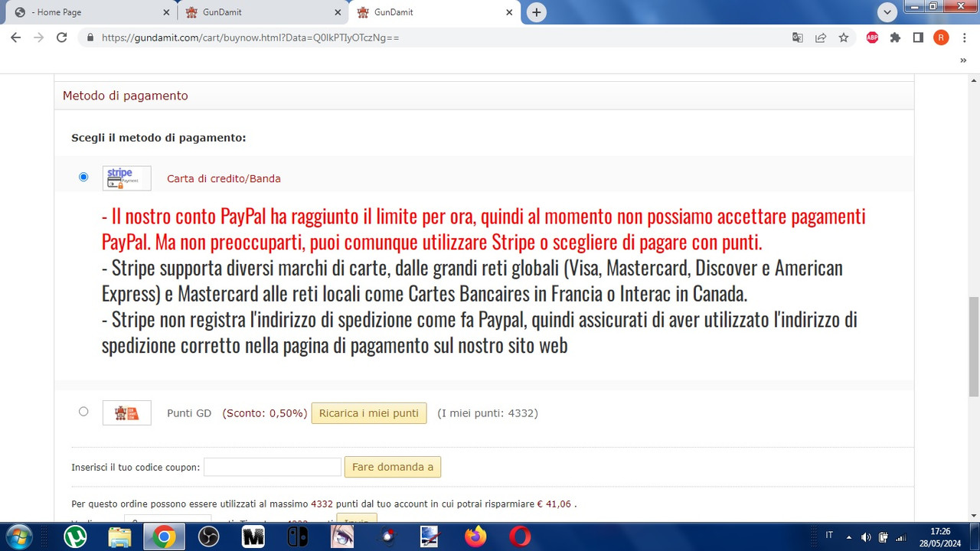The image size is (980, 551).
Task: Open Windows Explorer from the taskbar
Action: click(x=119, y=536)
